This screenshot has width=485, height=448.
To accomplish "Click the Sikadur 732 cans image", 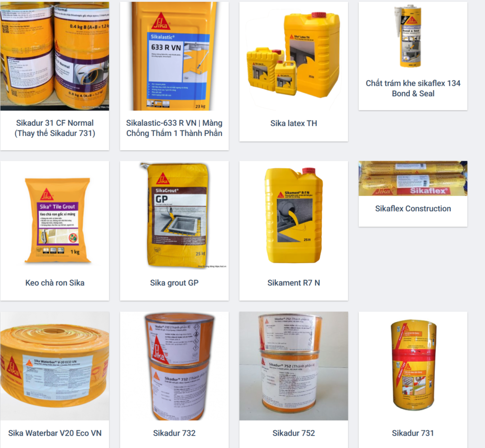I will pyautogui.click(x=174, y=366).
